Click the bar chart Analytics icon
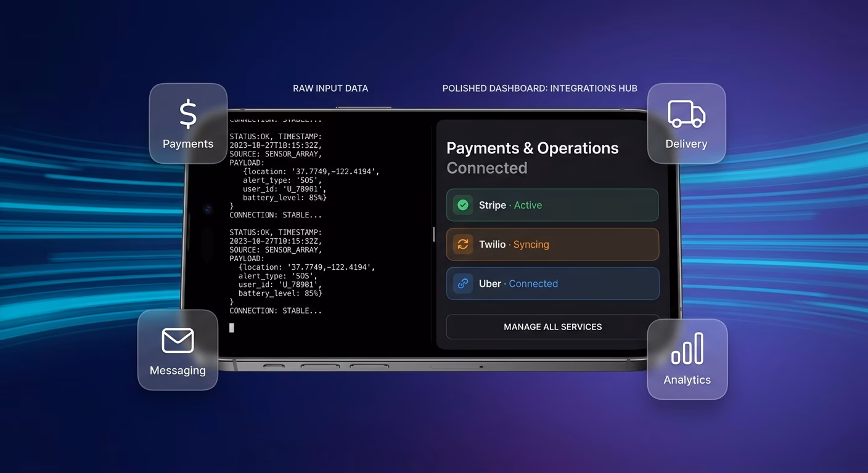Viewport: 868px width, 473px height. coord(687,349)
